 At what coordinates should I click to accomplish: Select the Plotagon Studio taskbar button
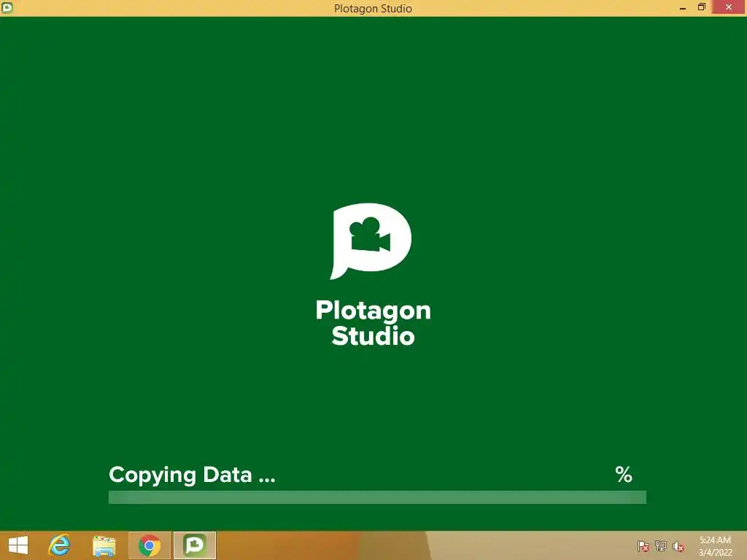pos(194,545)
